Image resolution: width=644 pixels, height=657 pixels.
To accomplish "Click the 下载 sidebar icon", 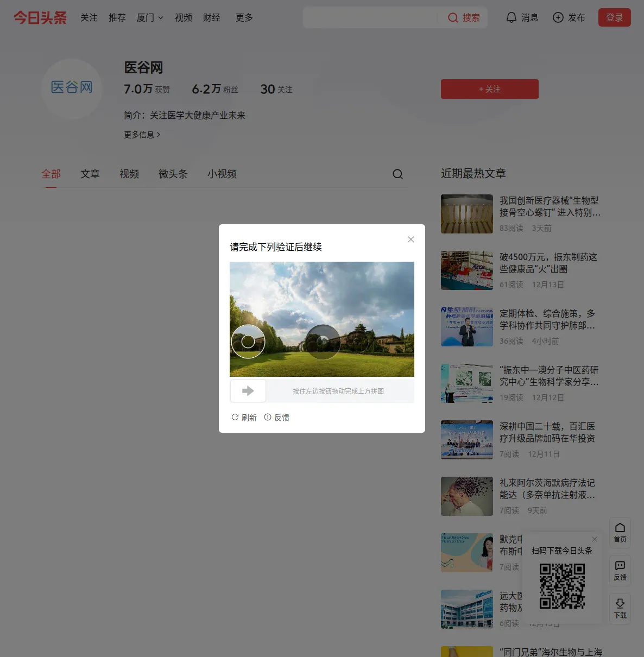I will click(x=620, y=608).
